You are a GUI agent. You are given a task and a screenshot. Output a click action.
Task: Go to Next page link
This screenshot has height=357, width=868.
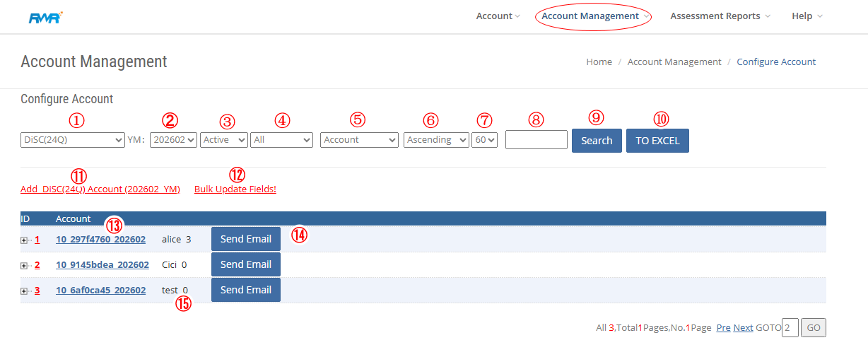[x=743, y=328]
